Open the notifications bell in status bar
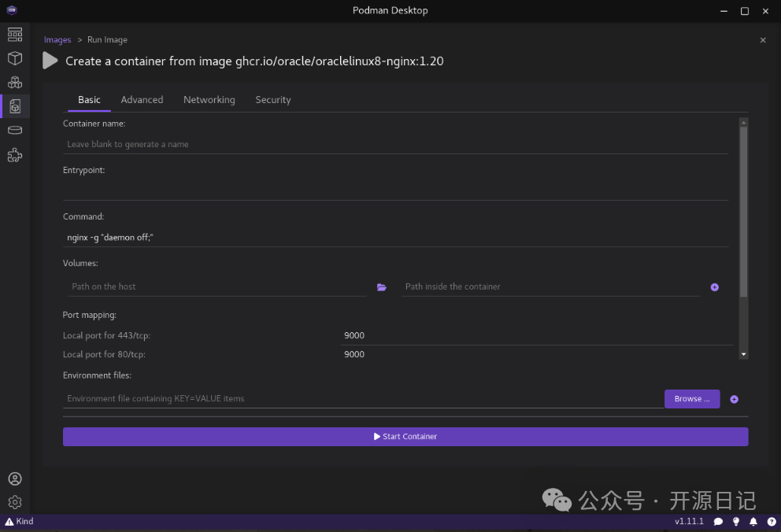781x532 pixels. click(753, 522)
